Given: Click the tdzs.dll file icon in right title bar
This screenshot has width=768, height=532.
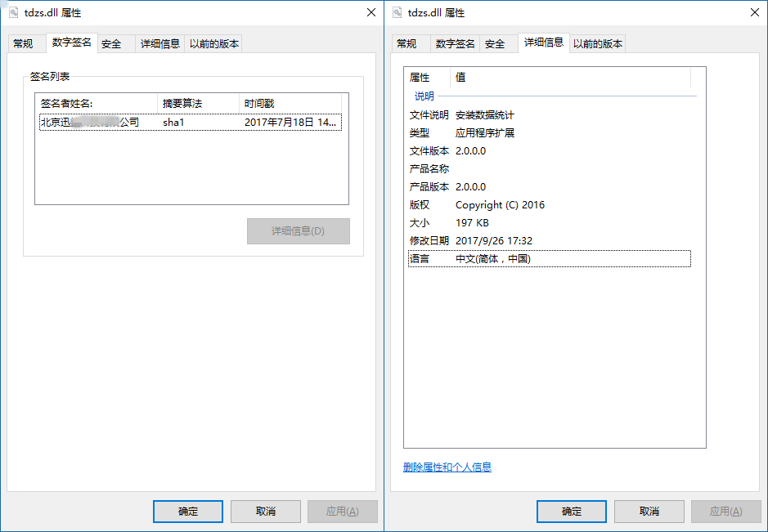Looking at the screenshot, I should [397, 12].
